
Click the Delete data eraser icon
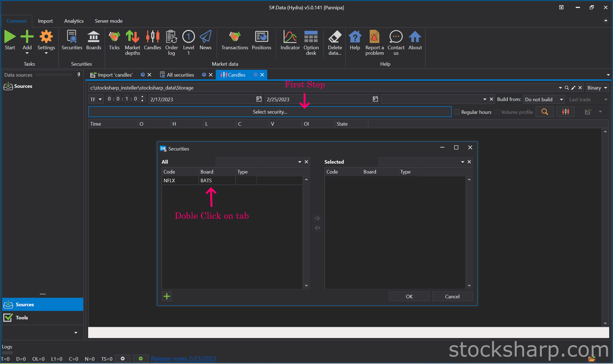[335, 37]
